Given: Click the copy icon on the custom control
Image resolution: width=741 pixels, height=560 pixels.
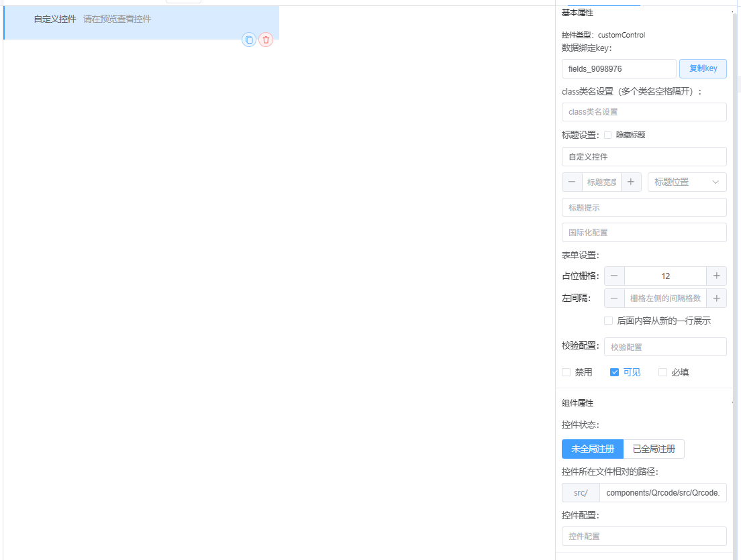Looking at the screenshot, I should tap(249, 40).
